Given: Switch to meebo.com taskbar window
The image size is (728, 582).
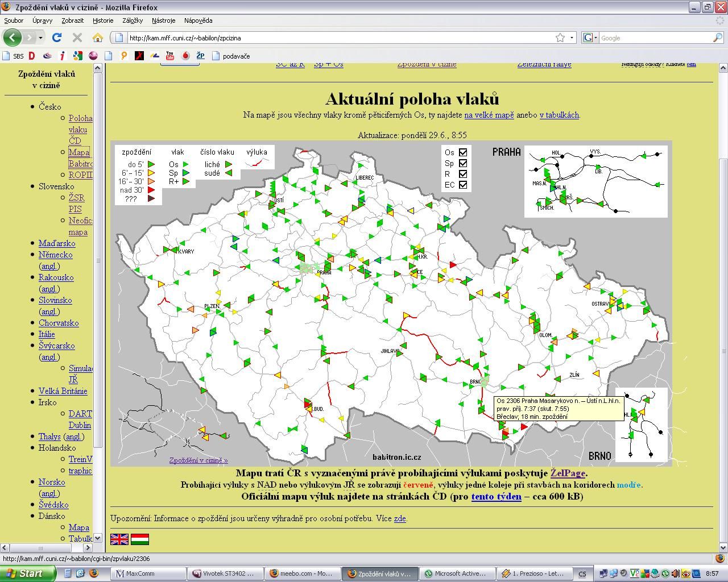Looking at the screenshot, I should pyautogui.click(x=303, y=573).
